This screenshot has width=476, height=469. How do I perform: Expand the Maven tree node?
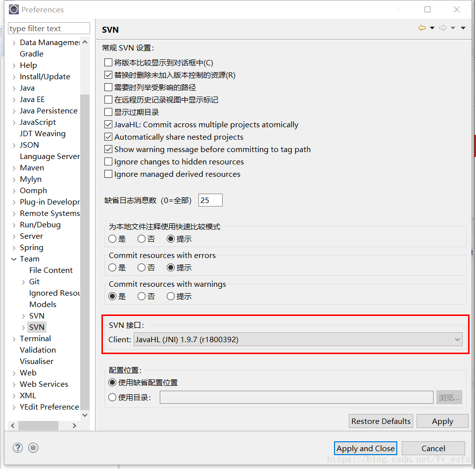point(14,168)
